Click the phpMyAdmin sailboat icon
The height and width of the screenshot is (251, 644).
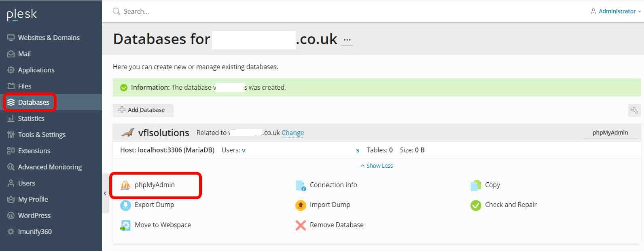point(125,185)
